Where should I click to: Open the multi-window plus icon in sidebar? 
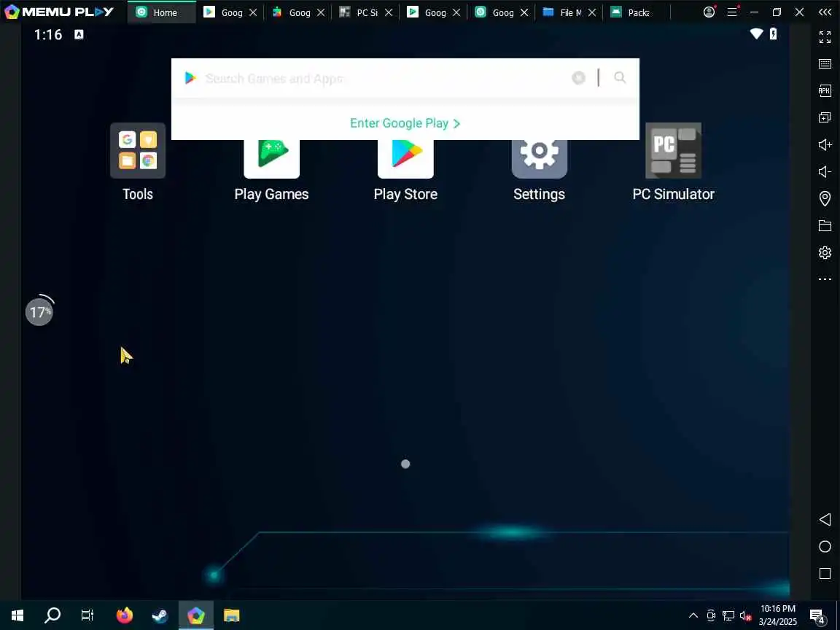tap(825, 117)
